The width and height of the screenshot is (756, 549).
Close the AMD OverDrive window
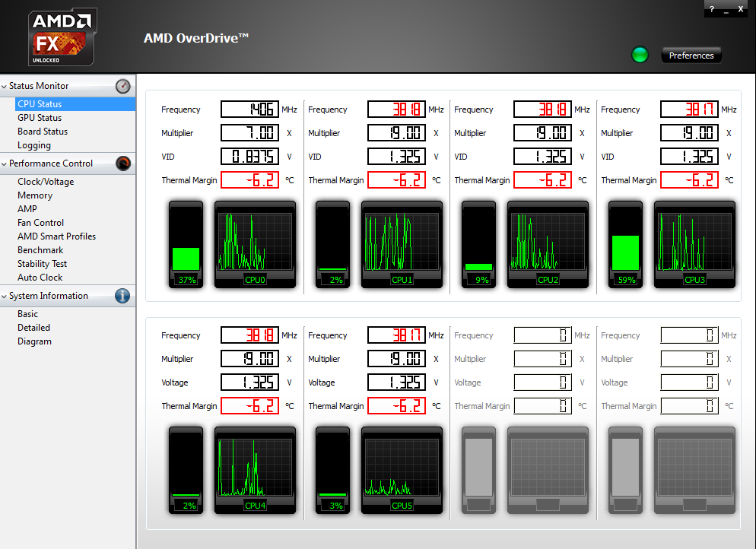coord(741,9)
